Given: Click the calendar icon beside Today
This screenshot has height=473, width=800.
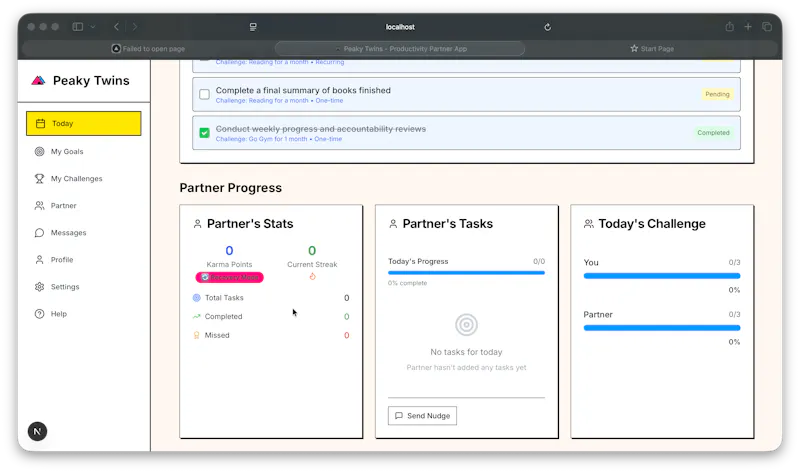Looking at the screenshot, I should pos(40,123).
